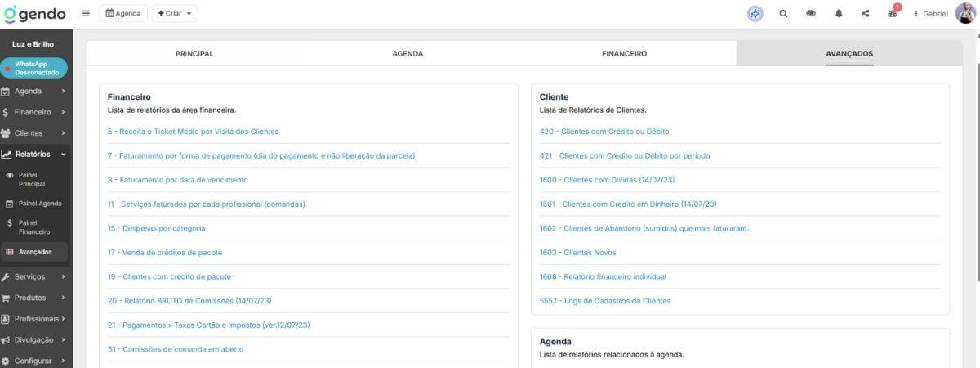
Task: Open report 1608 Relatório financeiro individual
Action: [604, 276]
